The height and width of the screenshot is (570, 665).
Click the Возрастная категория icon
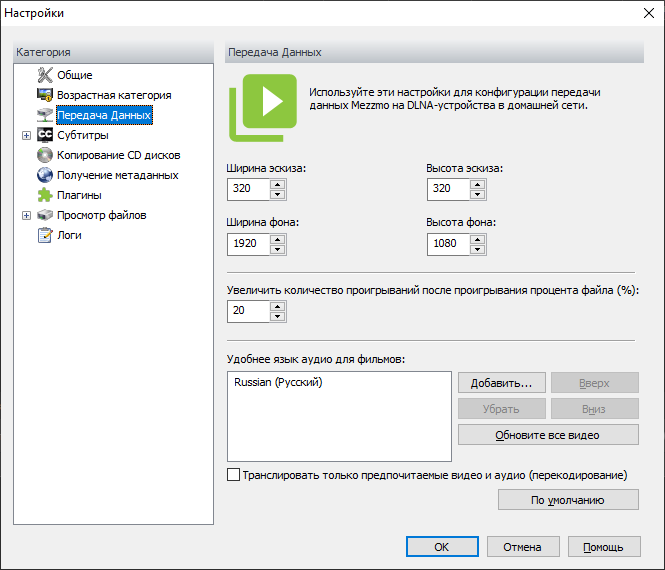click(x=45, y=95)
